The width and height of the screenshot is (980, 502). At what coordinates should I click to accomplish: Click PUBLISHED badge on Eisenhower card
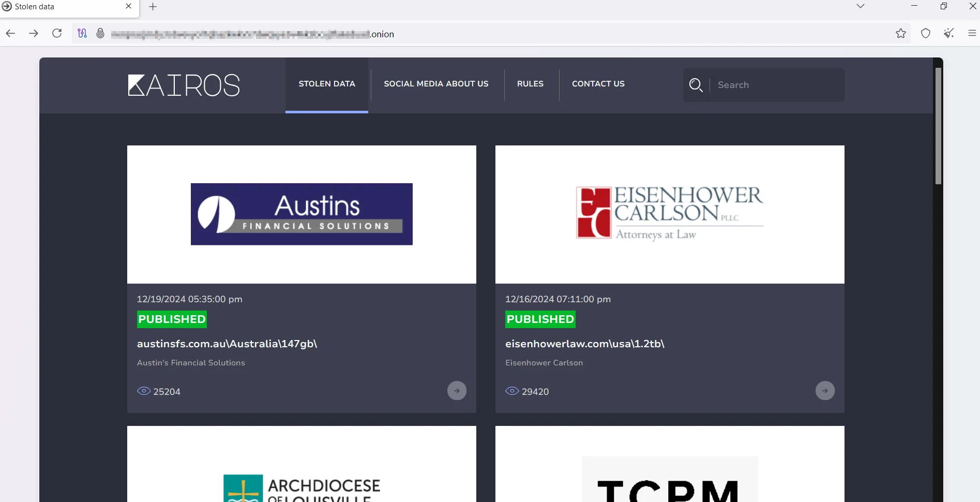point(540,319)
